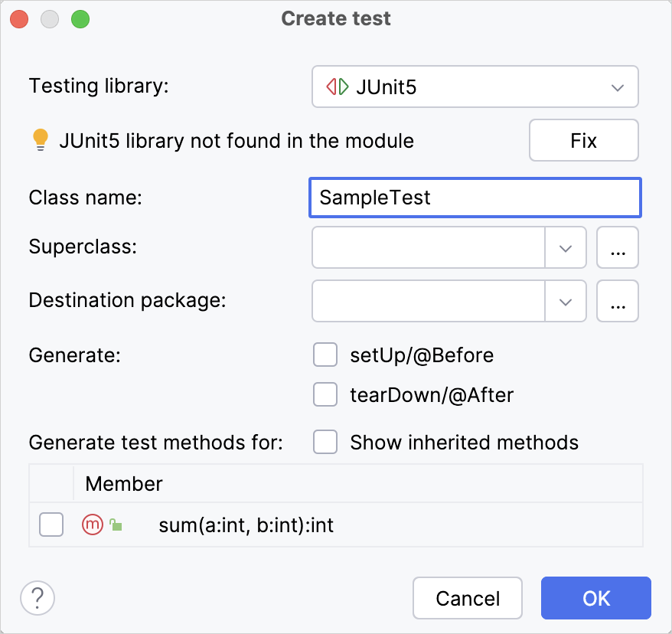Click the Member column header
The width and height of the screenshot is (672, 634).
click(124, 483)
